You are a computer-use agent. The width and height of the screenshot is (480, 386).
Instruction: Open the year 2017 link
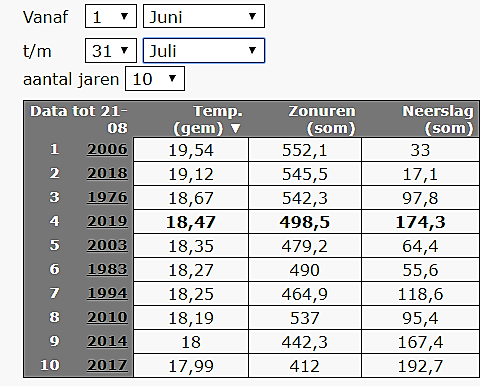click(107, 365)
